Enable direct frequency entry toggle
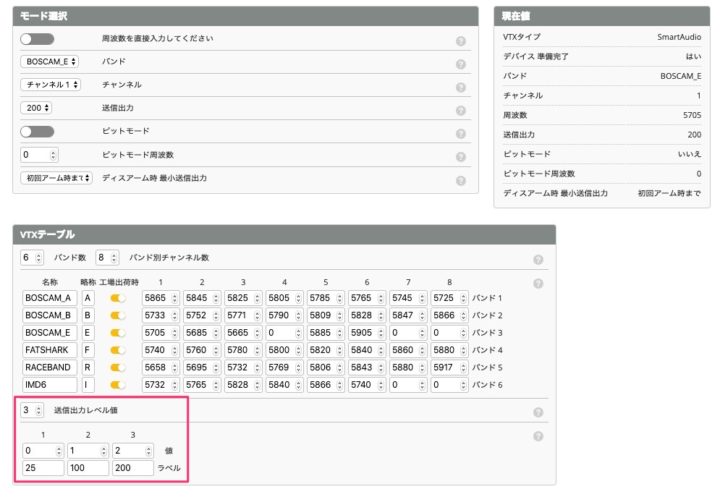720x497 pixels. [x=37, y=39]
